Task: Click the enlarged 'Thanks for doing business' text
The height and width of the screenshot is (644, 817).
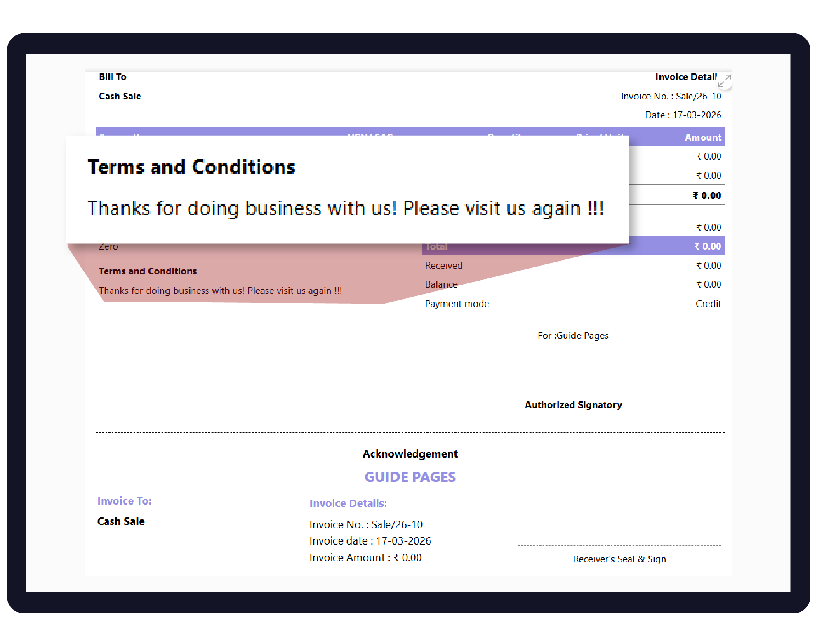Action: [346, 208]
